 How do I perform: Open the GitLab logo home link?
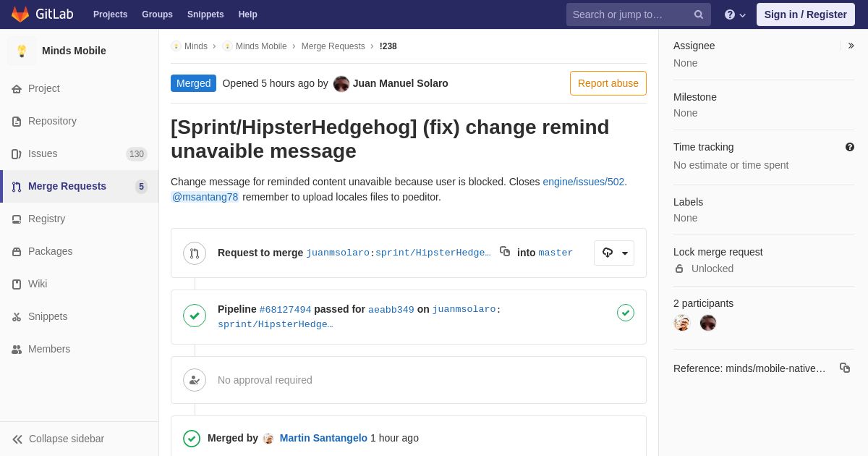click(42, 14)
